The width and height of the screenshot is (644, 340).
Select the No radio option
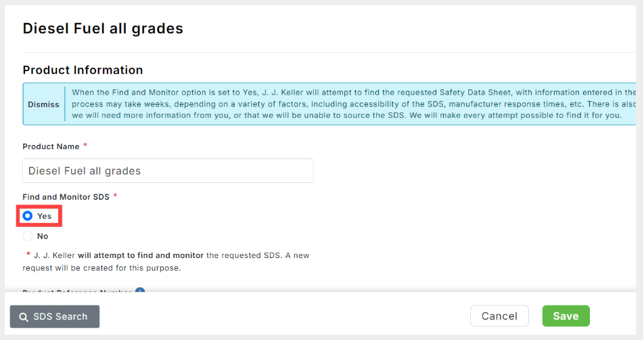click(28, 236)
